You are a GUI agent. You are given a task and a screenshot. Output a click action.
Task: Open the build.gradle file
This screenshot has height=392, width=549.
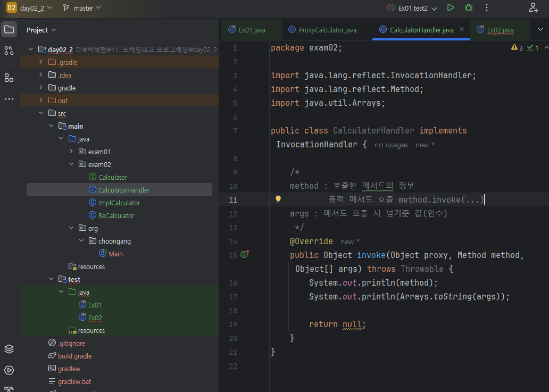[x=70, y=356]
